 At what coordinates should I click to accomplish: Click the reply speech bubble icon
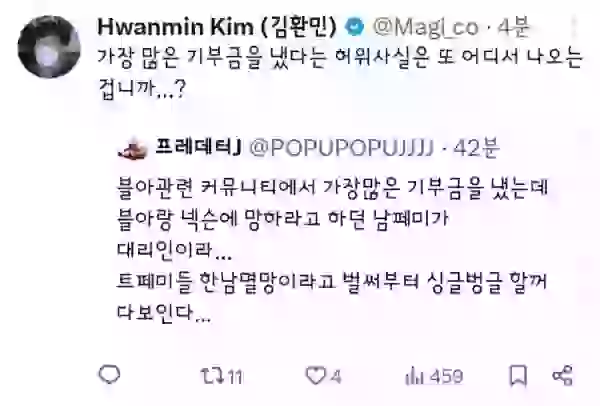[x=109, y=375]
